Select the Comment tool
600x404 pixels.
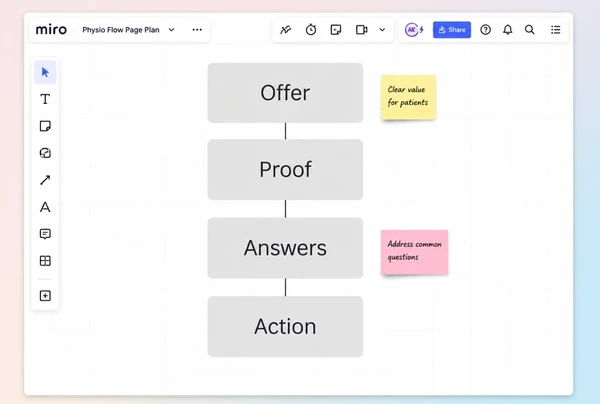tap(45, 234)
